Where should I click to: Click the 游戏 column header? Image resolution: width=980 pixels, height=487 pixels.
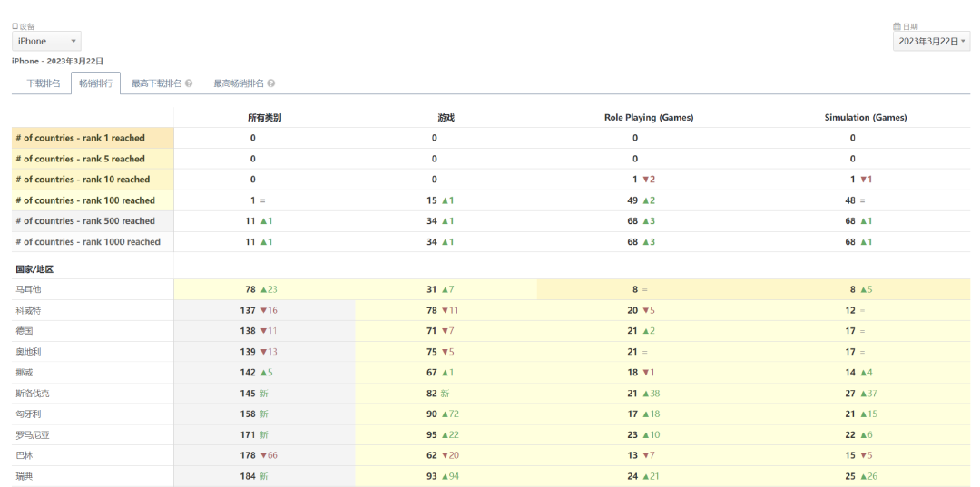point(446,117)
